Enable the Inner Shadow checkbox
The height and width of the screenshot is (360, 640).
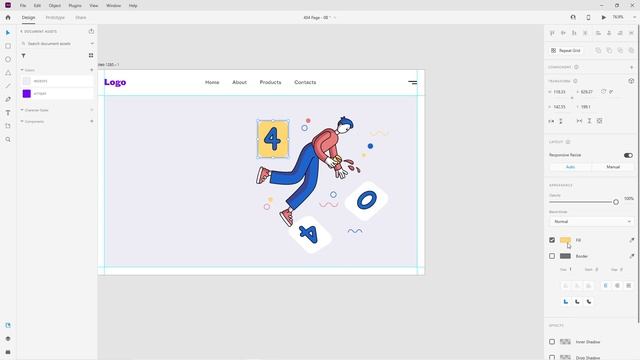click(x=552, y=342)
